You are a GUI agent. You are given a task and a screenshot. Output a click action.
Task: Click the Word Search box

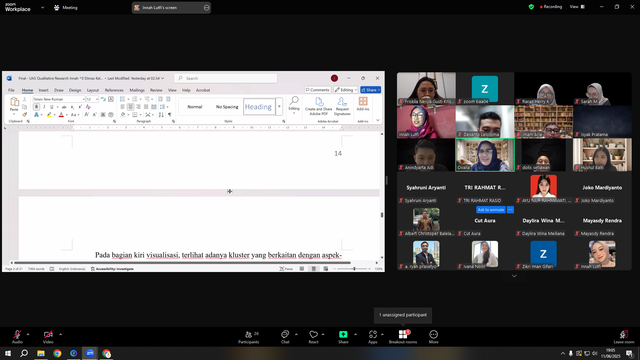[226, 78]
